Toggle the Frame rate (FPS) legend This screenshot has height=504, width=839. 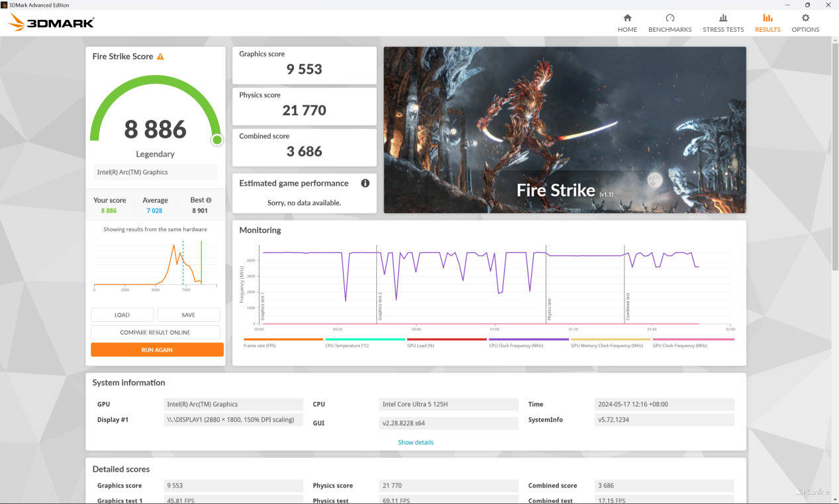click(x=283, y=343)
